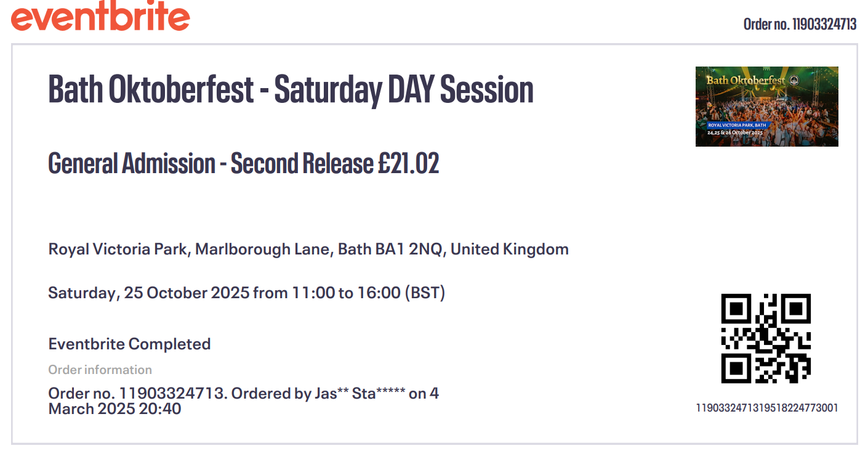This screenshot has width=868, height=451.
Task: Click the £21.02 ticket price
Action: [x=408, y=164]
